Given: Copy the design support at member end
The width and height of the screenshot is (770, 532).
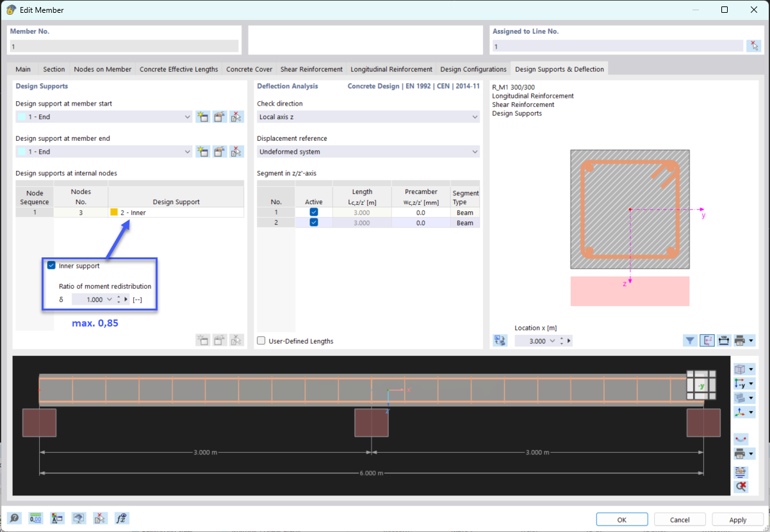Looking at the screenshot, I should (x=220, y=151).
